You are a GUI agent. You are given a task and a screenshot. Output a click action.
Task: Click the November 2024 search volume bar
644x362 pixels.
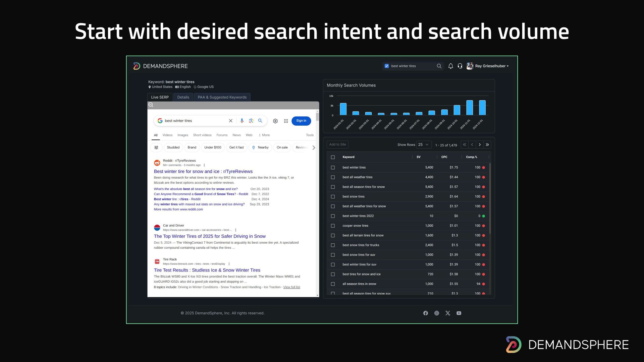point(469,108)
